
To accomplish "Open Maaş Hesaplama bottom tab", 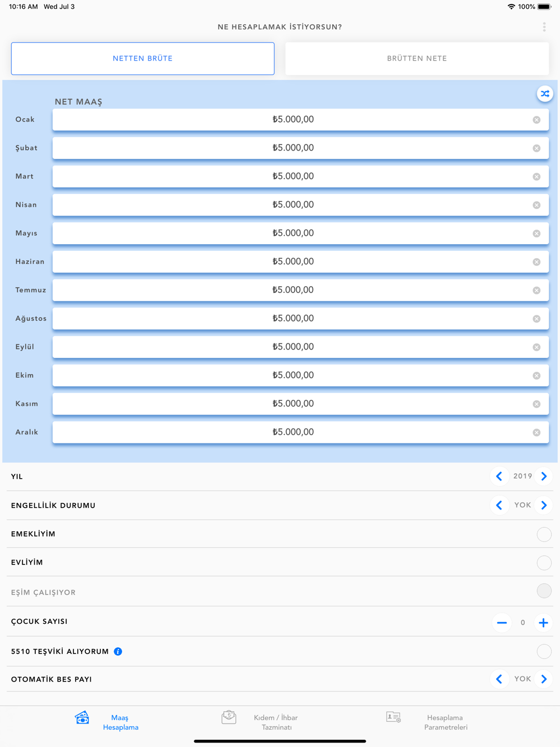I will [107, 722].
